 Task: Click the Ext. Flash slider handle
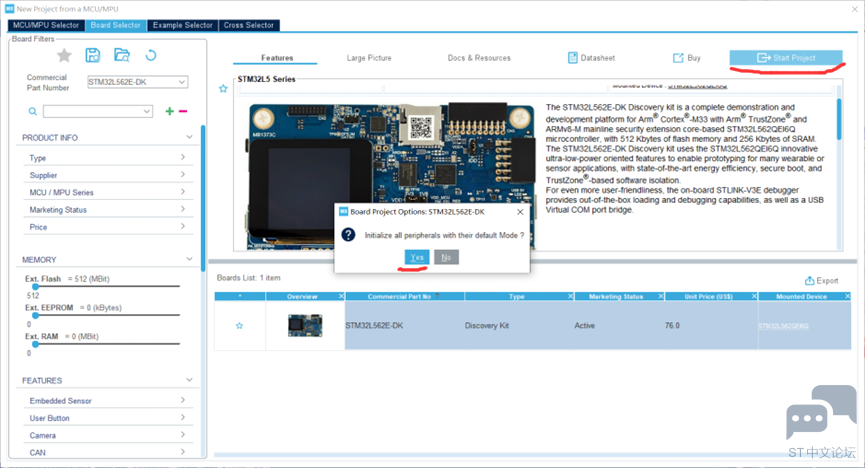point(35,286)
